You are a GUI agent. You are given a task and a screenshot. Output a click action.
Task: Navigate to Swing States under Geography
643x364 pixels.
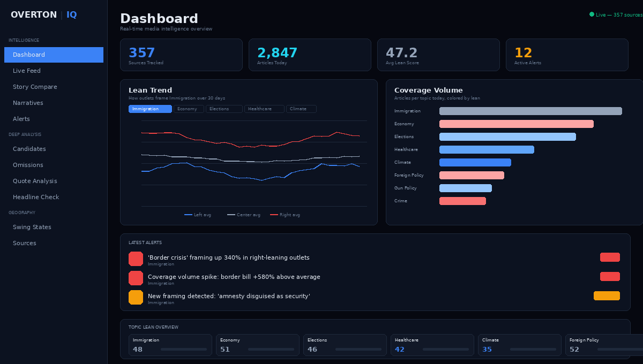(31, 227)
